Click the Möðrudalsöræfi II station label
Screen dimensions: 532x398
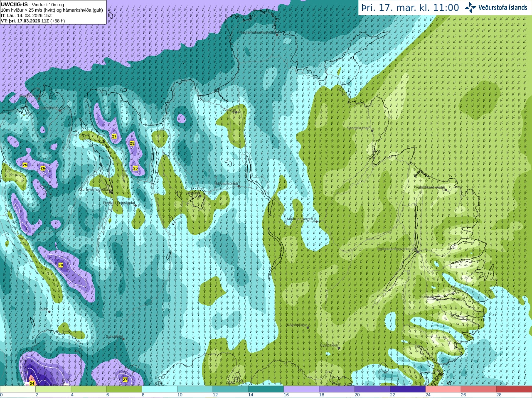tap(301, 219)
